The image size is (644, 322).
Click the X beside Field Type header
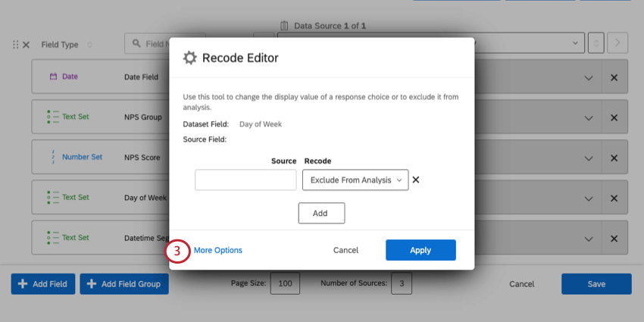click(x=26, y=45)
